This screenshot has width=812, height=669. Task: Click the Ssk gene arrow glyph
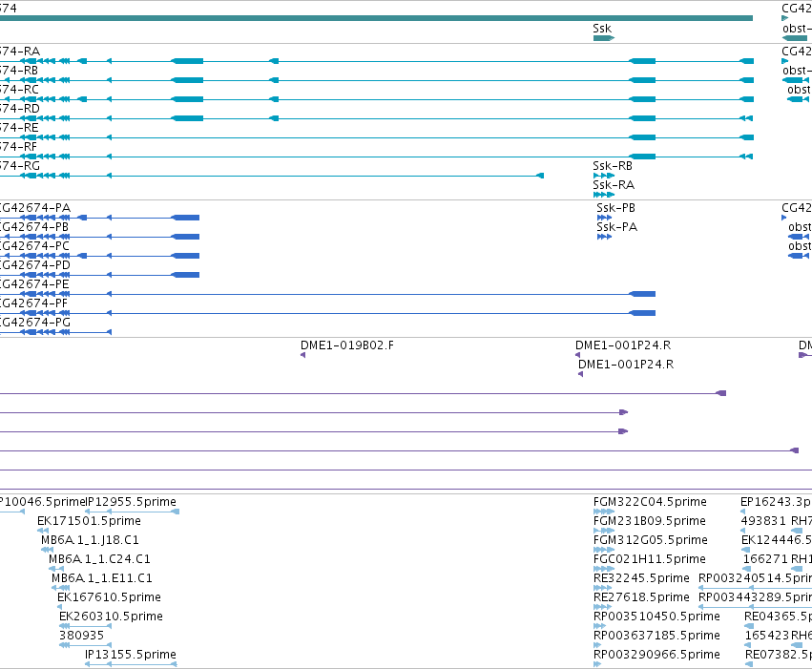(x=604, y=38)
